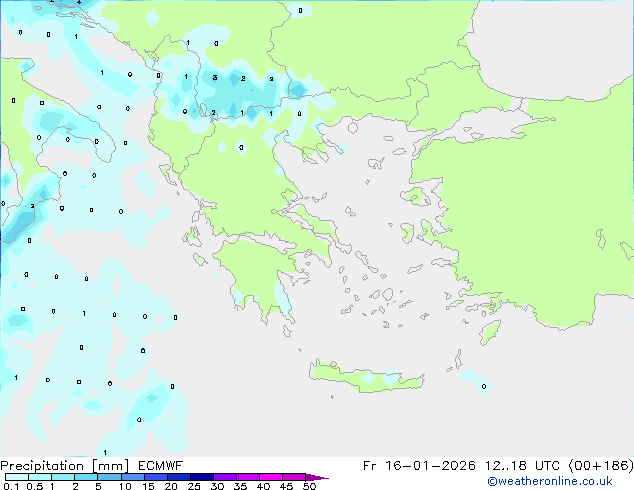
Task: Click the purple arrow tip above 50
Action: pos(316,477)
